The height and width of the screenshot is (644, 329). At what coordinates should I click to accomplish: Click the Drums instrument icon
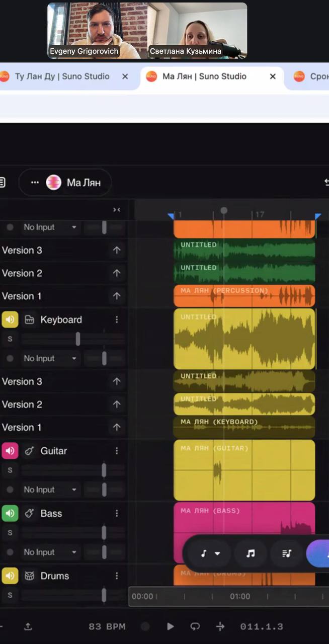(x=29, y=576)
